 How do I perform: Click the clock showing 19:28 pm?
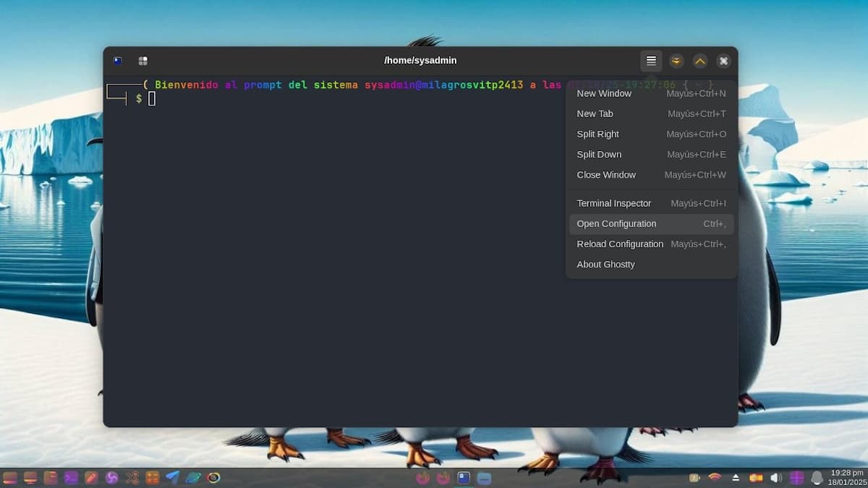[847, 477]
